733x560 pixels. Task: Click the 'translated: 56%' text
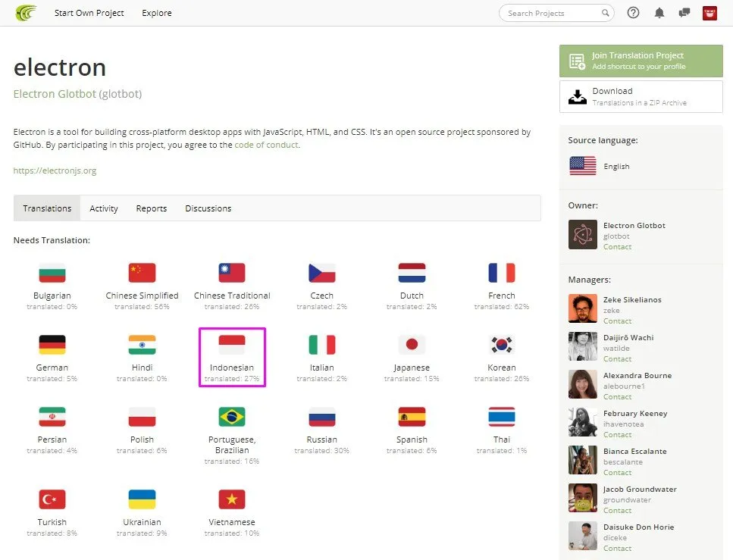[x=142, y=307]
